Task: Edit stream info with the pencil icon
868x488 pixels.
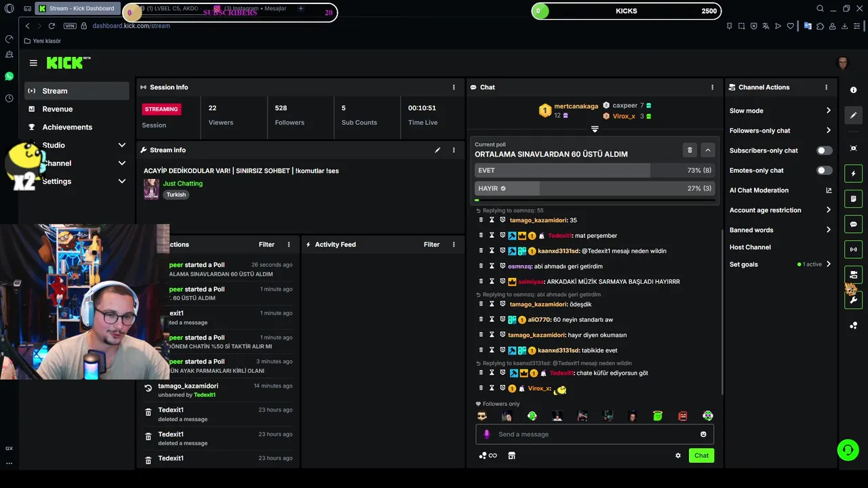Action: click(437, 150)
